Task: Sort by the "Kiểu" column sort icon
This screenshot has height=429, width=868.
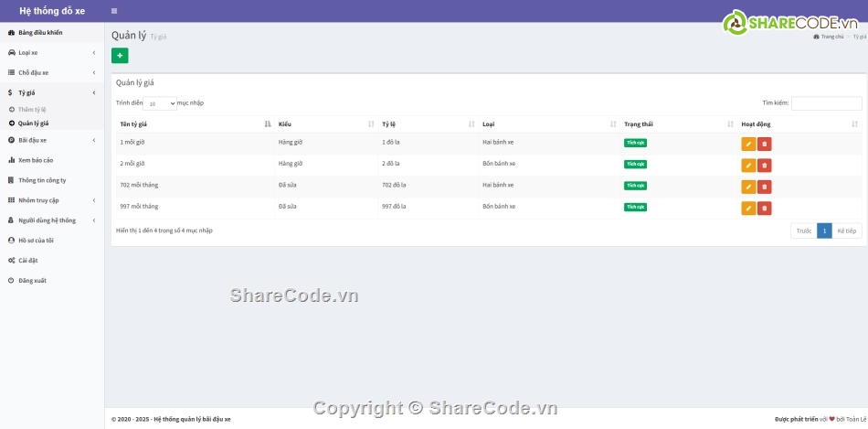Action: pos(371,124)
